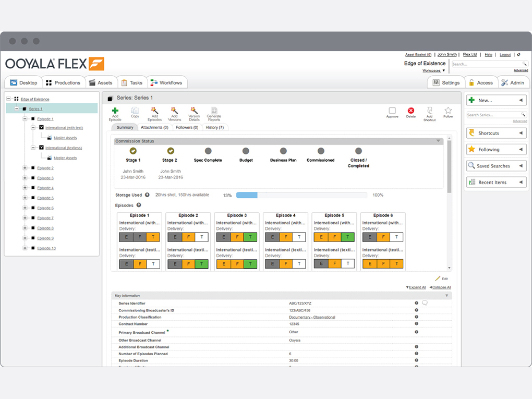
Task: Open the Asset Basket (0) link
Action: click(x=418, y=55)
